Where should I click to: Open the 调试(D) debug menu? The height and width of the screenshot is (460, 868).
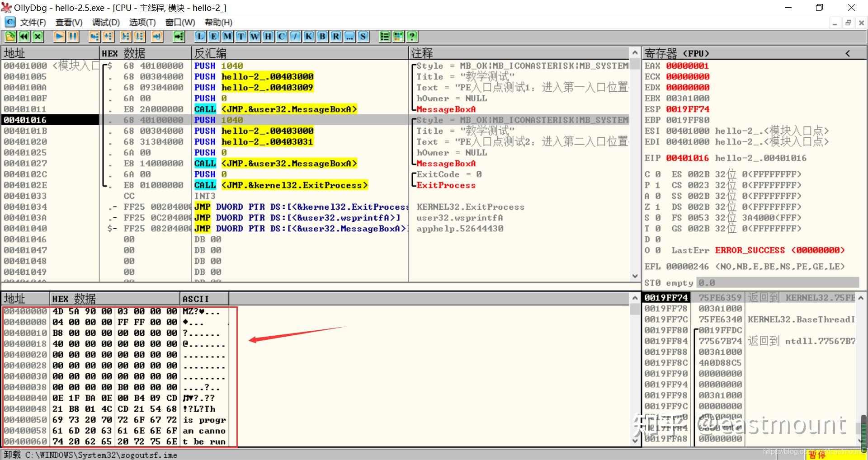pyautogui.click(x=106, y=22)
